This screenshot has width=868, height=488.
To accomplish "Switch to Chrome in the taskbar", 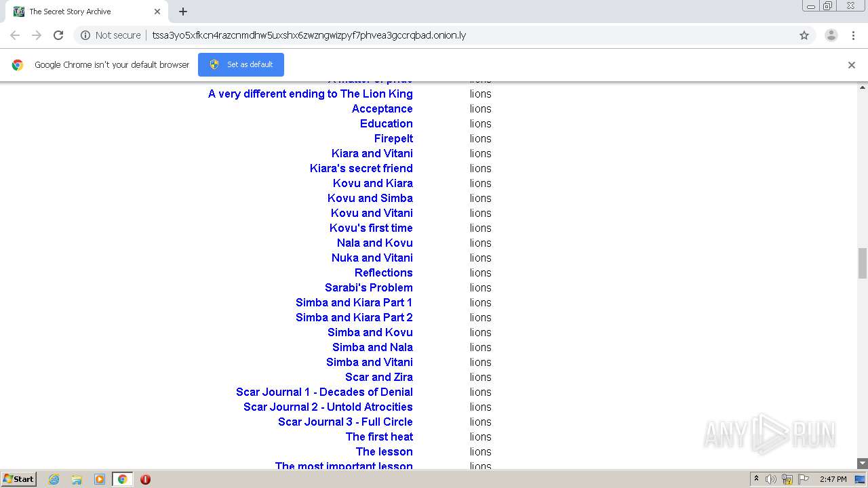I will (x=122, y=479).
